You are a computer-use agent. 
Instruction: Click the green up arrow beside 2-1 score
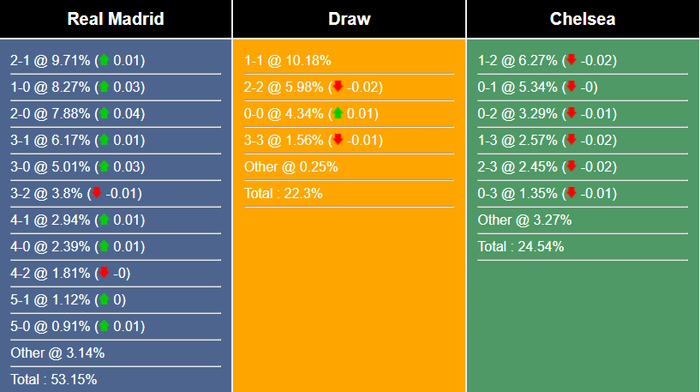[104, 60]
